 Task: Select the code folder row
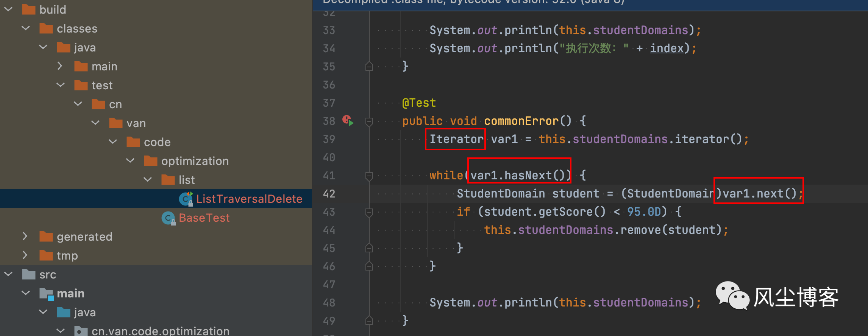coord(156,142)
